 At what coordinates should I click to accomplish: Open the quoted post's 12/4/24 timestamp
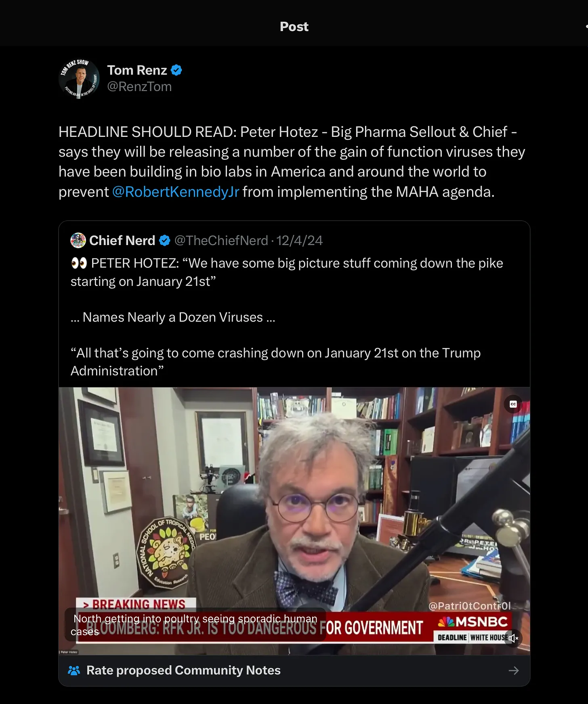click(299, 241)
